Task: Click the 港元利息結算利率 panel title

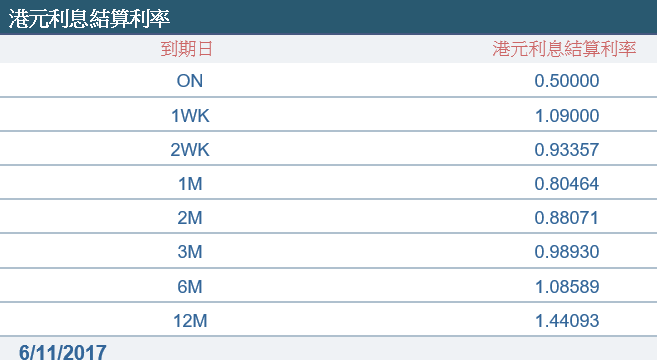Action: tap(89, 18)
